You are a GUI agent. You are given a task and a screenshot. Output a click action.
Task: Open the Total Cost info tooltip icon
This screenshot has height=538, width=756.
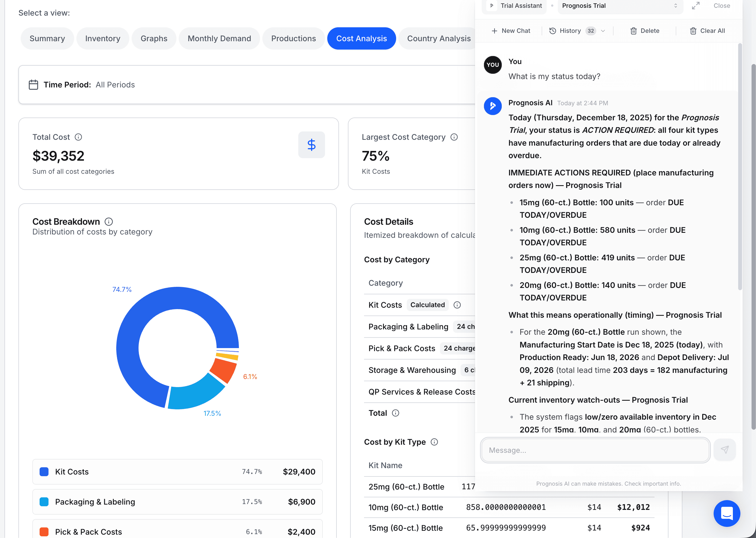coord(78,137)
